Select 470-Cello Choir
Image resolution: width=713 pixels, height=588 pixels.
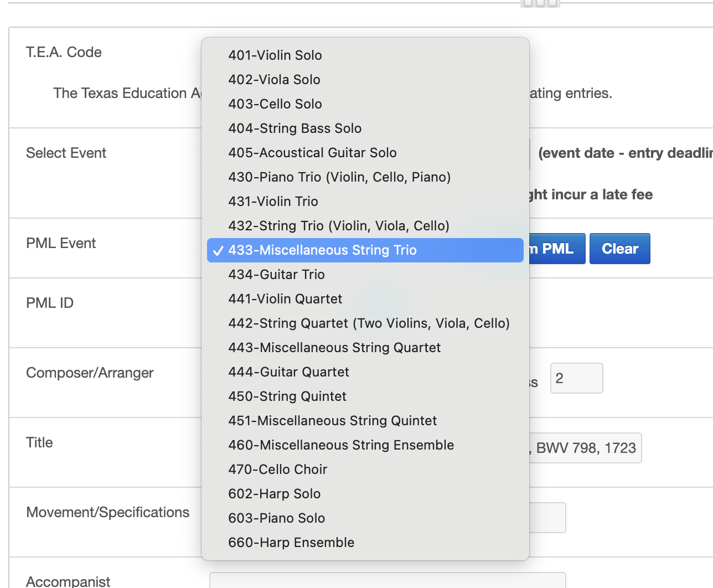278,470
